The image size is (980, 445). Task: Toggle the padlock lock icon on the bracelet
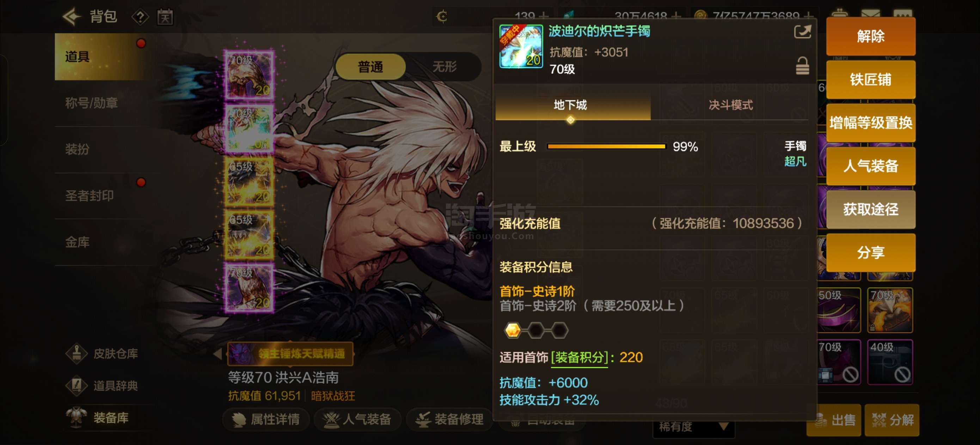[802, 65]
